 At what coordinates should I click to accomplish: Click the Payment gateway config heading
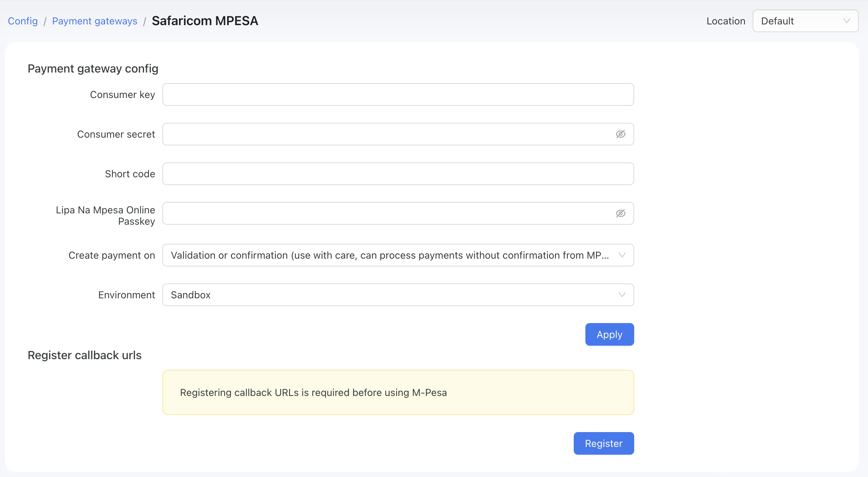pyautogui.click(x=93, y=68)
